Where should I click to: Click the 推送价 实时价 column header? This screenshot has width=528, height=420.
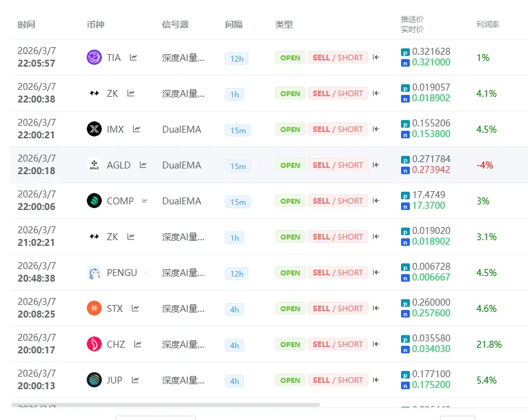[x=412, y=25]
